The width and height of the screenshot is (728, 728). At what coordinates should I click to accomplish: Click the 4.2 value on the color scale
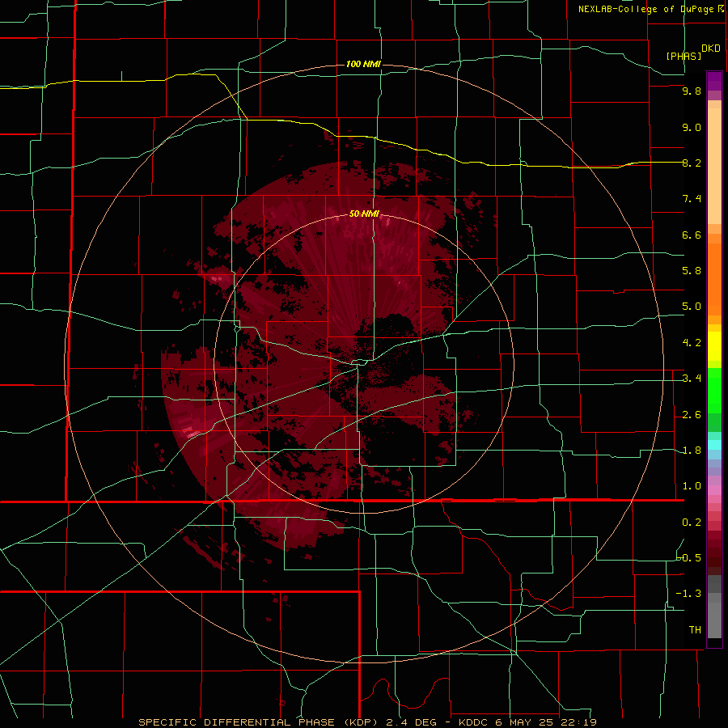[692, 343]
